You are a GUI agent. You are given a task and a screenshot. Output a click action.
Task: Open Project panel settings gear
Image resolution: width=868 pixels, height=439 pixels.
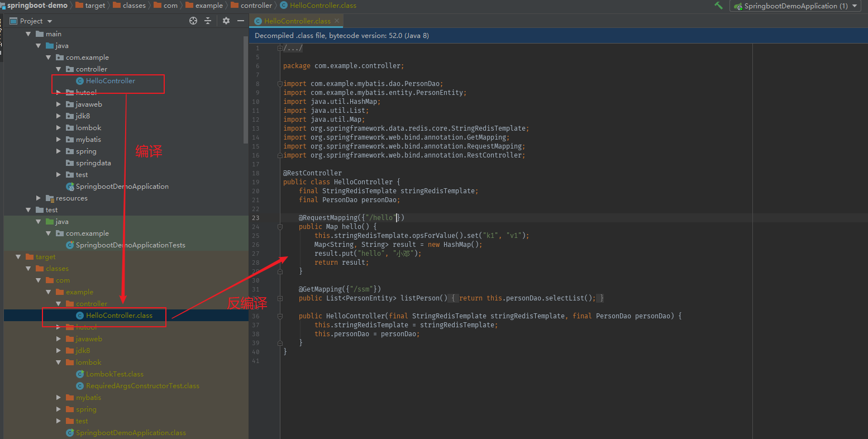(226, 21)
